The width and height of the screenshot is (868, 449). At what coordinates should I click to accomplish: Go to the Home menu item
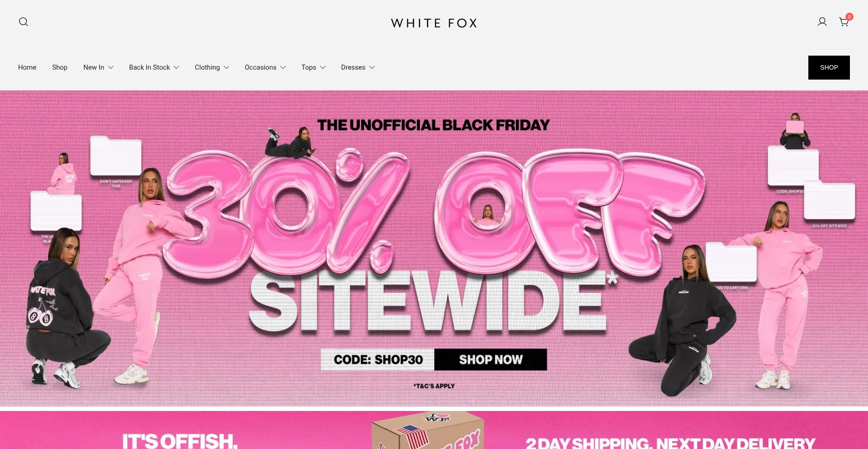(27, 67)
